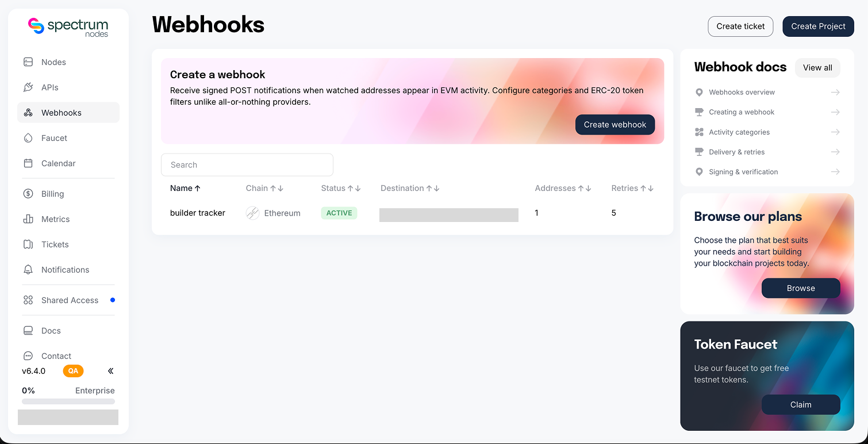Image resolution: width=868 pixels, height=444 pixels.
Task: Navigate to Billing section
Action: 68,194
